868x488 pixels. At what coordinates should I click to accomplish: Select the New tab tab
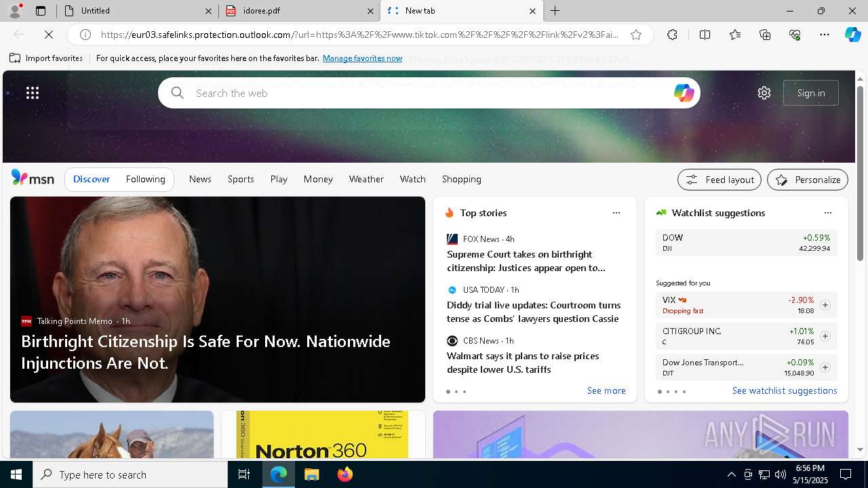[461, 11]
